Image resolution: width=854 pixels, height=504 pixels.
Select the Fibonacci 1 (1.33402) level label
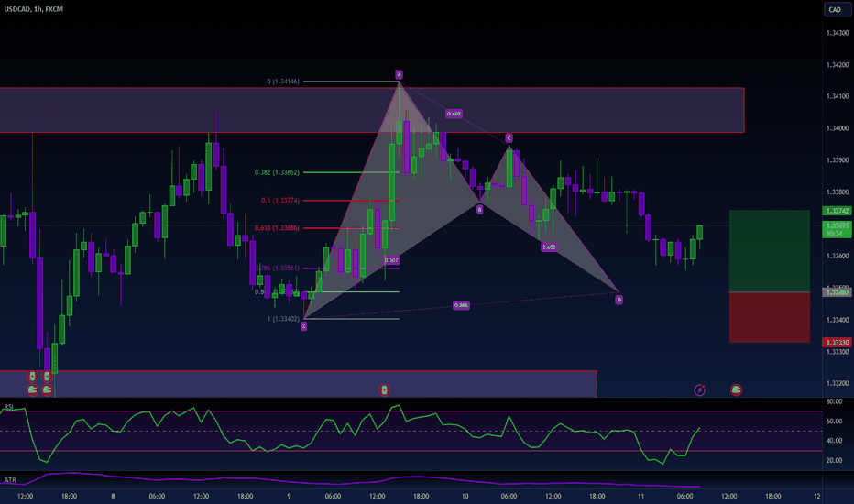tap(283, 319)
